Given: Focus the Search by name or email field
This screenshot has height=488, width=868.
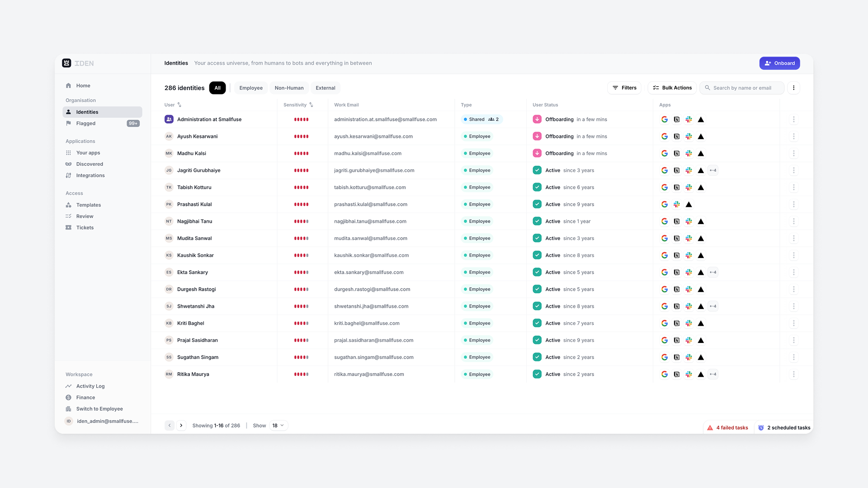Looking at the screenshot, I should (746, 88).
